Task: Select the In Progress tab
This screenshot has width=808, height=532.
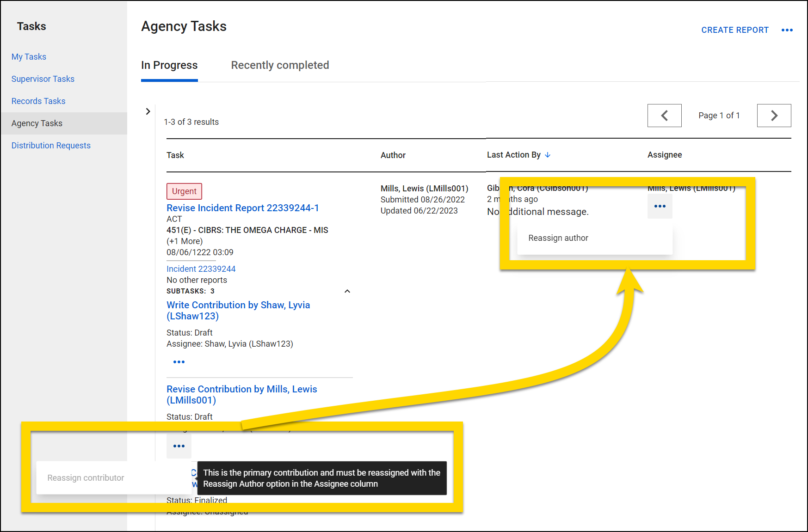Action: point(169,65)
